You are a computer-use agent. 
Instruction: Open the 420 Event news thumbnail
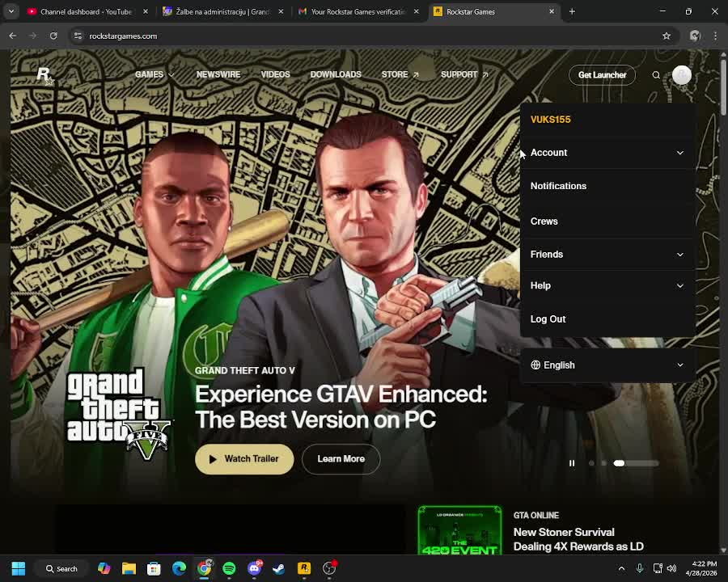459,530
